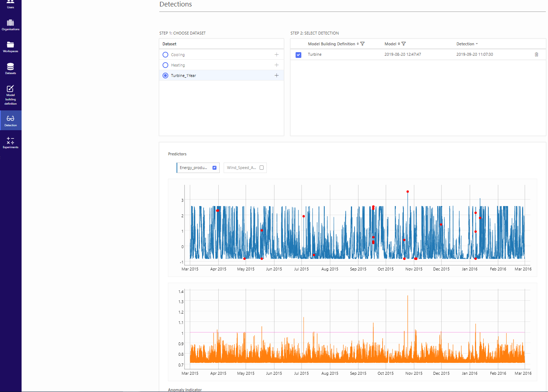
Task: Enable the Wind_Speed_A... predictor checkbox
Action: pyautogui.click(x=261, y=168)
